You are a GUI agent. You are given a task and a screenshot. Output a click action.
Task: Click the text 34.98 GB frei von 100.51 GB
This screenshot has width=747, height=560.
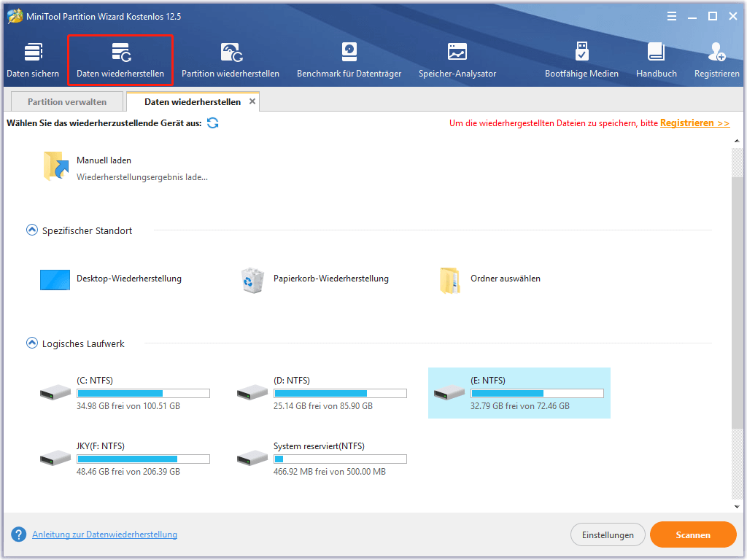click(x=128, y=406)
